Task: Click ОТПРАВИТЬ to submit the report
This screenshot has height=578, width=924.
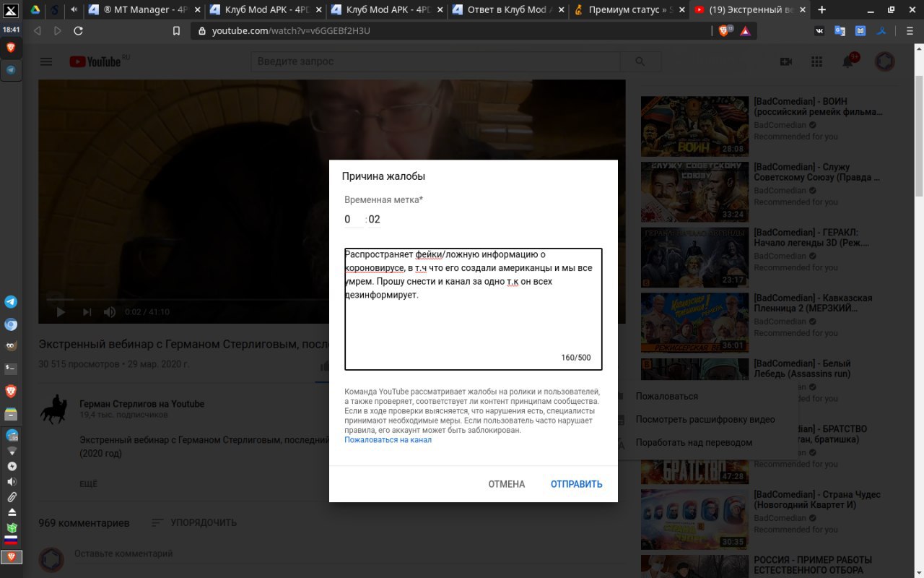Action: pyautogui.click(x=576, y=484)
